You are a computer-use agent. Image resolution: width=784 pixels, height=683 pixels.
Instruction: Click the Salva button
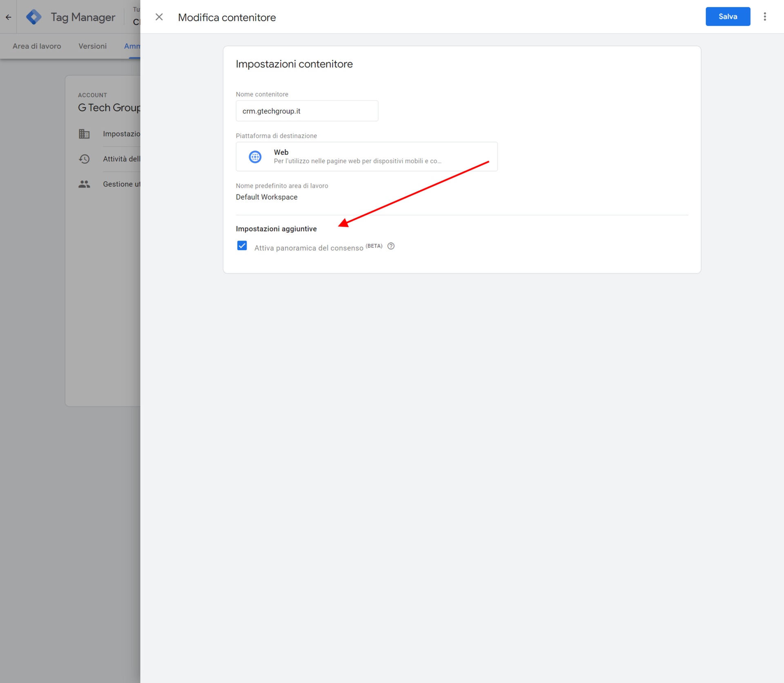728,16
